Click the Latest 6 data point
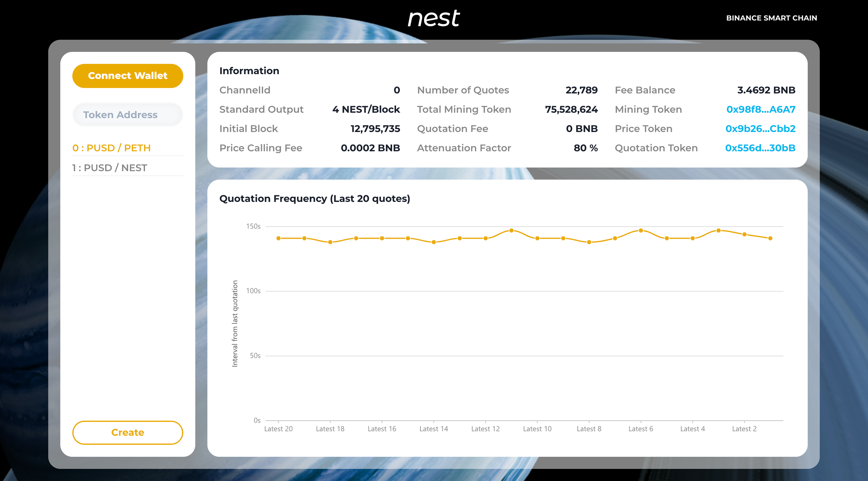 point(641,231)
